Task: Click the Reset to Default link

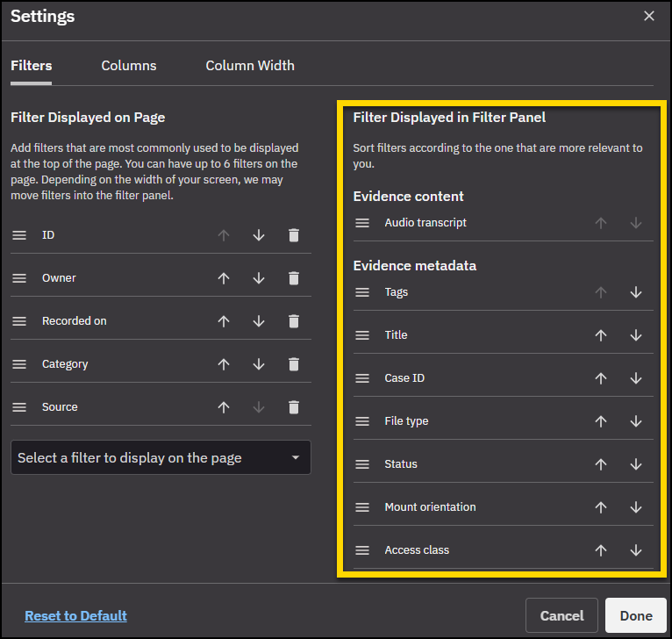Action: pos(75,616)
